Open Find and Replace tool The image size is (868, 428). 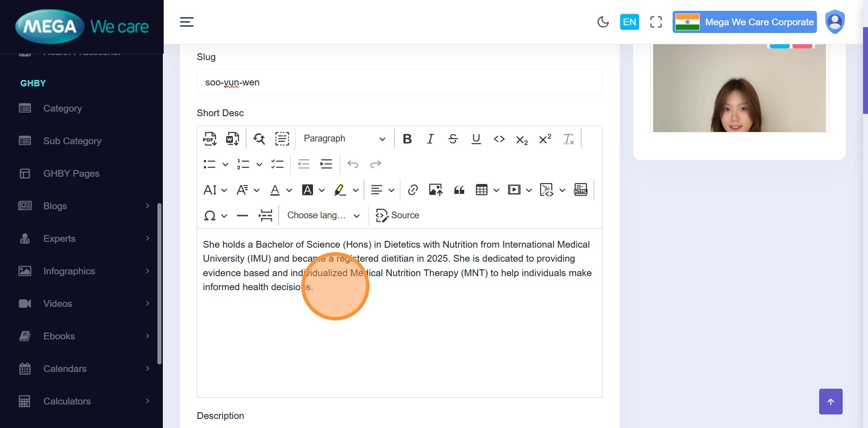[x=259, y=139]
